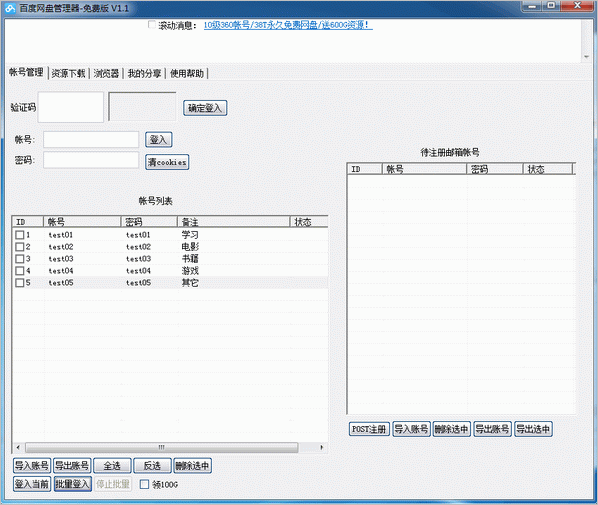Open the 我的分享 tab
Screen dimensions: 598x505
[144, 73]
